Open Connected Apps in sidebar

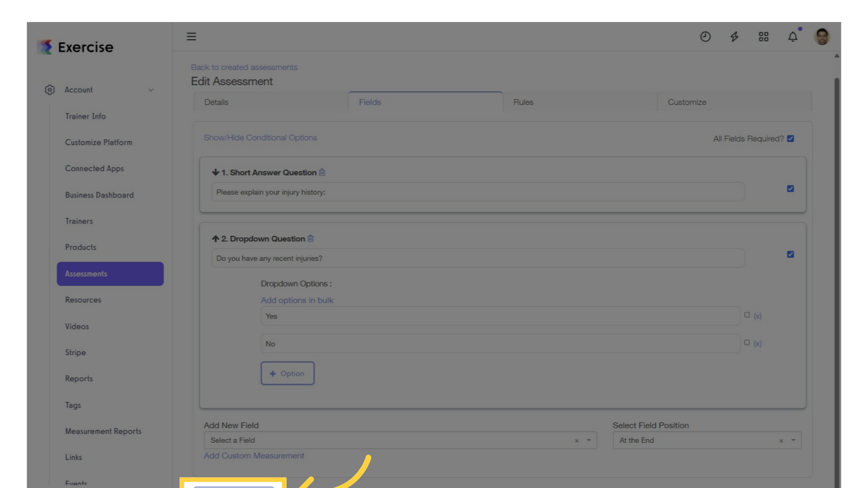click(94, 169)
